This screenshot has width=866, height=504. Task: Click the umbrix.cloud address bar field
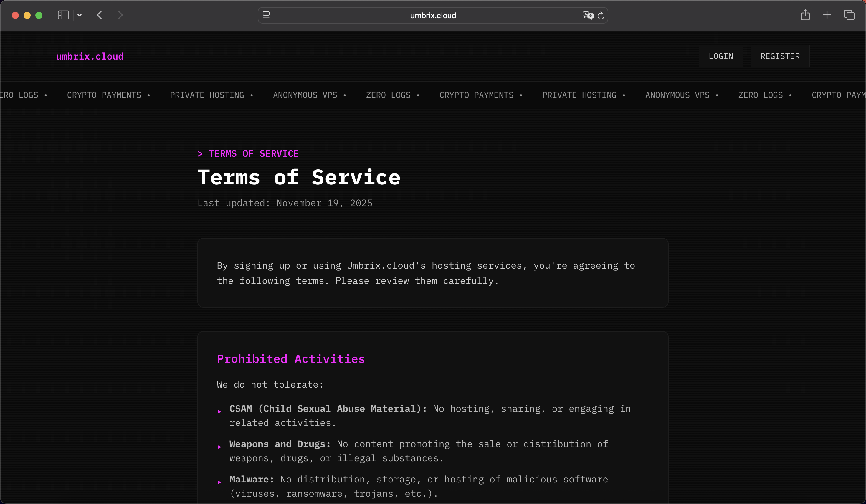coord(433,15)
